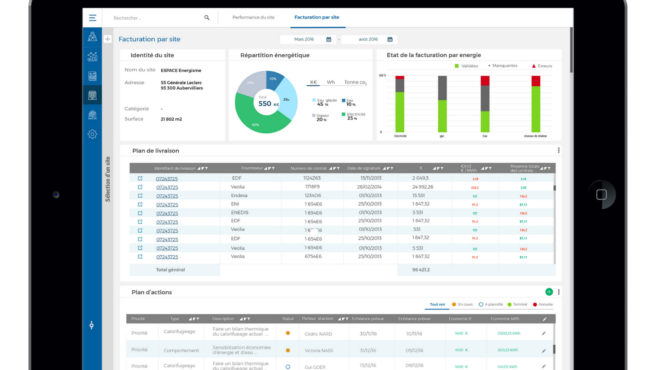Click the pencil icon in the actions table header
Image resolution: width=660 pixels, height=370 pixels.
click(x=544, y=319)
